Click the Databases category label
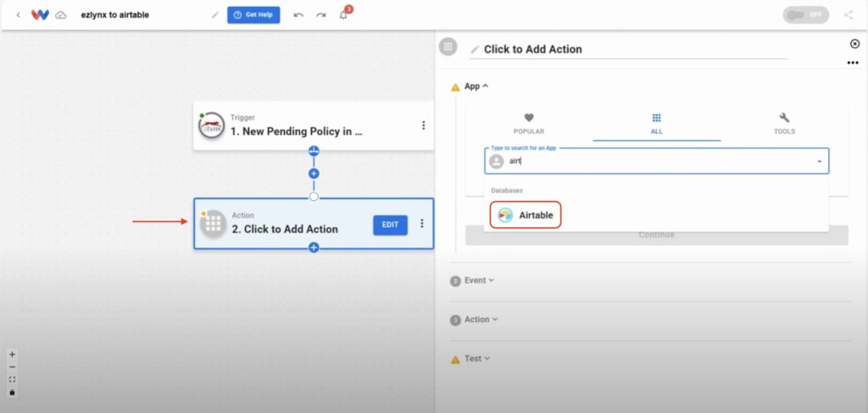 [x=507, y=191]
